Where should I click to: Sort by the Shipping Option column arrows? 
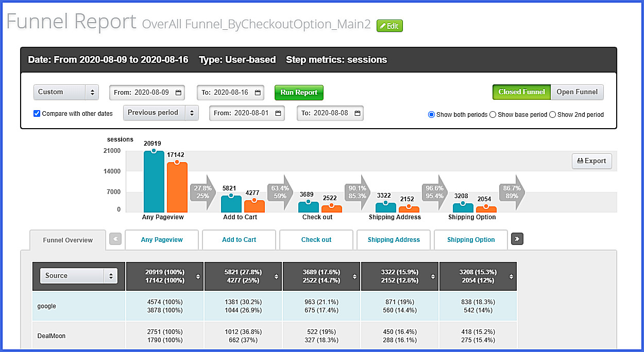click(511, 276)
